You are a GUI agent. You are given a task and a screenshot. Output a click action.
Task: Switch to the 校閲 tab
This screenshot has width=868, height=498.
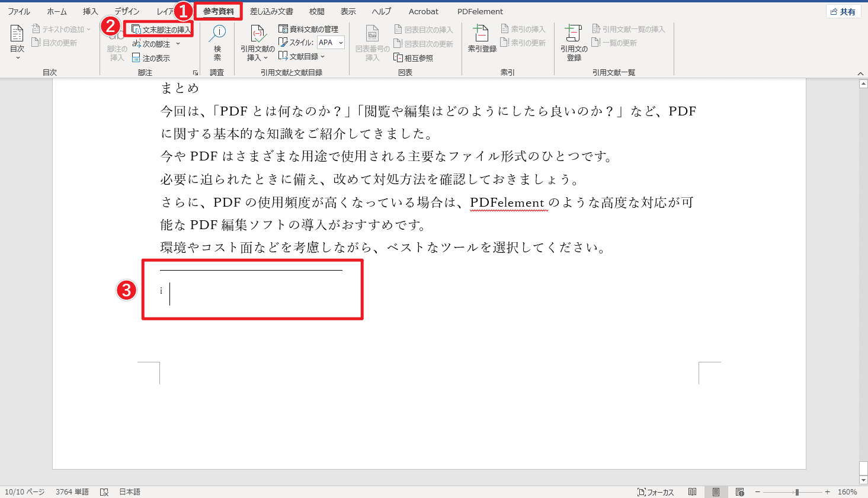pyautogui.click(x=317, y=11)
